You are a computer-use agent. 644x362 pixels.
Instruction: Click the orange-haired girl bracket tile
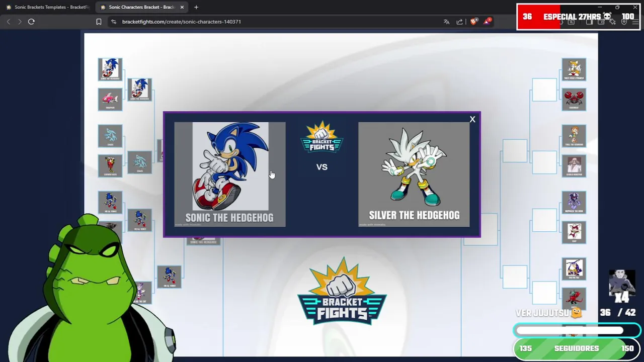(x=574, y=136)
